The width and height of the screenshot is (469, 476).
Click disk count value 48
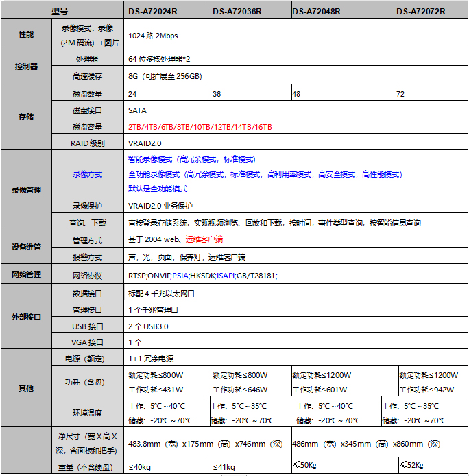click(x=296, y=94)
